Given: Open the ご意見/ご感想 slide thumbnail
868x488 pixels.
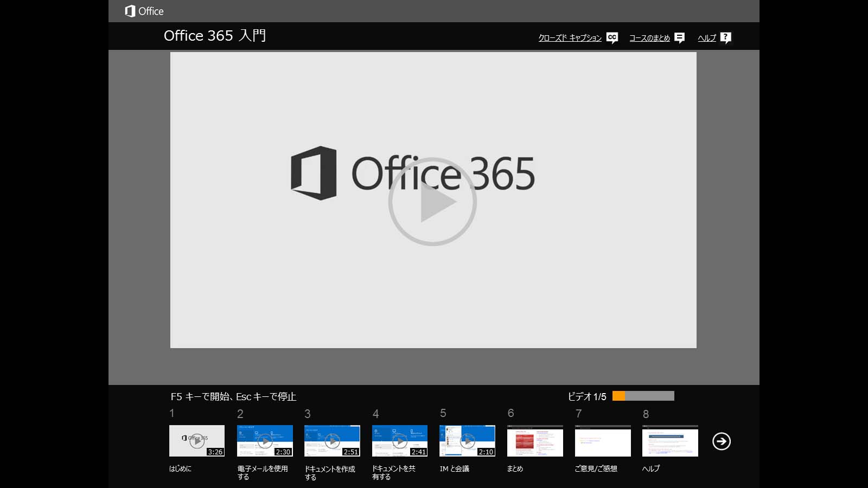Looking at the screenshot, I should [603, 441].
